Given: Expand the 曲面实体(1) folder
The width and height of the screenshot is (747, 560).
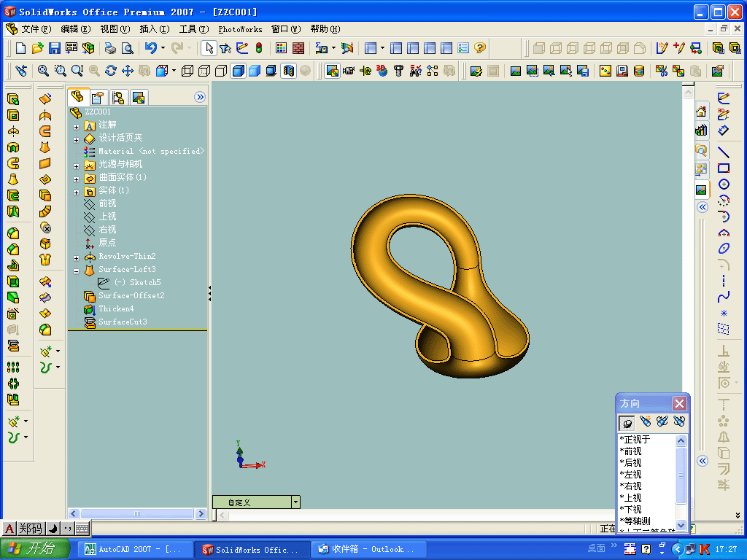Looking at the screenshot, I should click(76, 179).
